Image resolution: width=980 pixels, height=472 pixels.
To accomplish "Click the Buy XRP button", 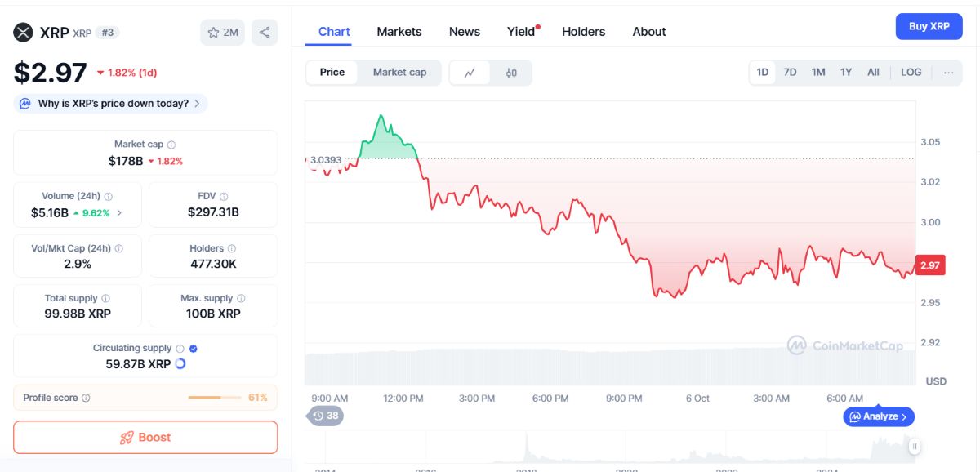I will (x=929, y=26).
